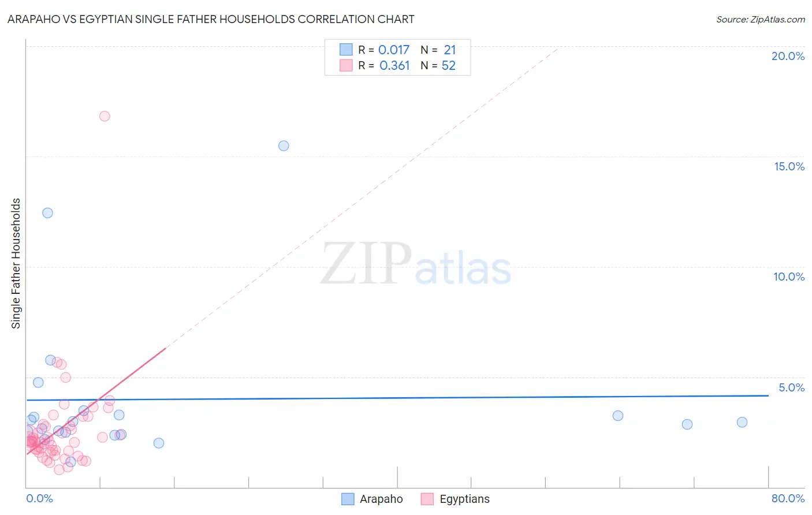The width and height of the screenshot is (812, 515).
Task: Click the blue R = 0.017 legend swatch
Action: pyautogui.click(x=346, y=50)
